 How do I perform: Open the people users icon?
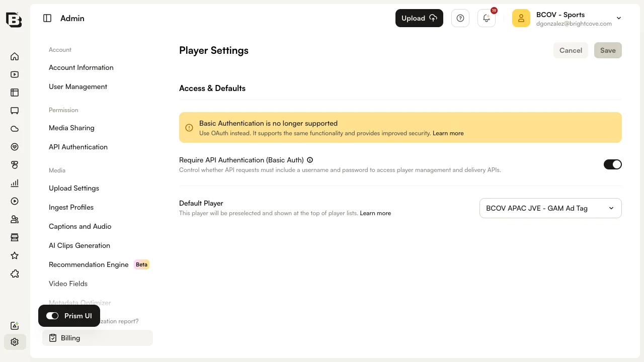coord(15,219)
